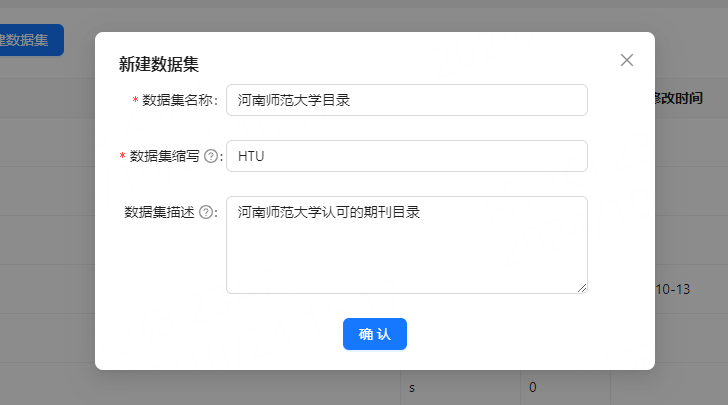
Task: Click the help icon beside 数据集描述
Action: coord(207,212)
